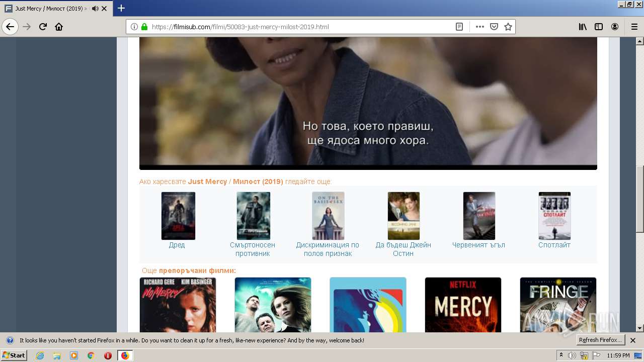The width and height of the screenshot is (644, 362).
Task: Switch to Firefox taskbar button
Action: [125, 355]
